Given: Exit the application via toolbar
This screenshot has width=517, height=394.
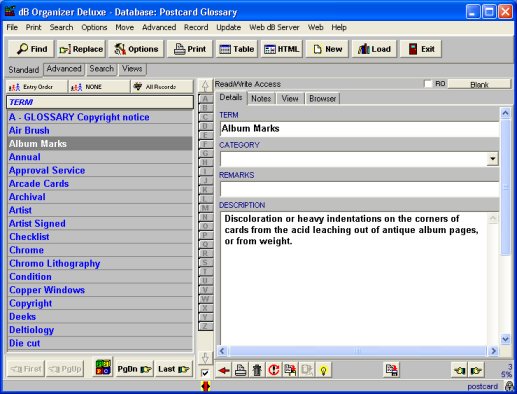Looking at the screenshot, I should (421, 49).
